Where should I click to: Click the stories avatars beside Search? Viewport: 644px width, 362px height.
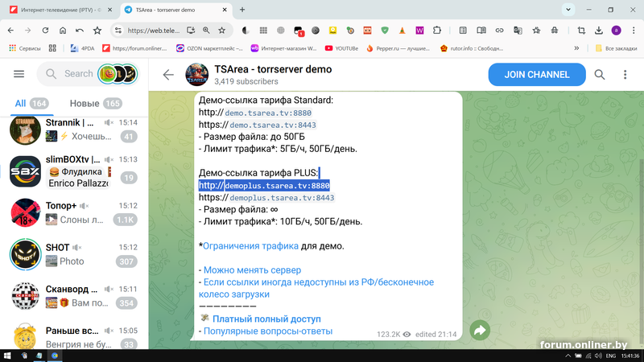click(x=118, y=74)
